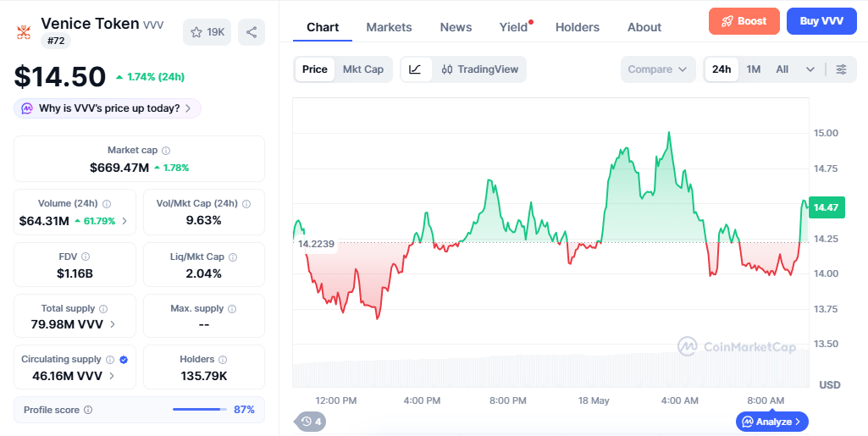Click the 46.16M VVV circulating supply value

(x=67, y=376)
